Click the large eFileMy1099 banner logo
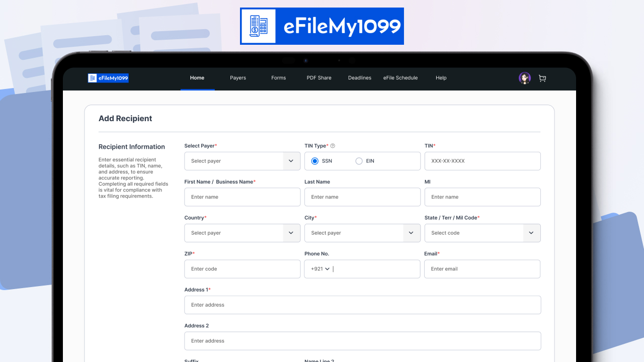Viewport: 644px width, 362px height. tap(321, 26)
